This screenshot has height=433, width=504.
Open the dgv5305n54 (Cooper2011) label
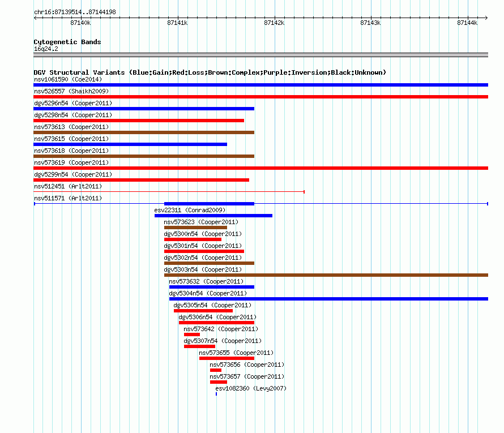[x=212, y=305]
